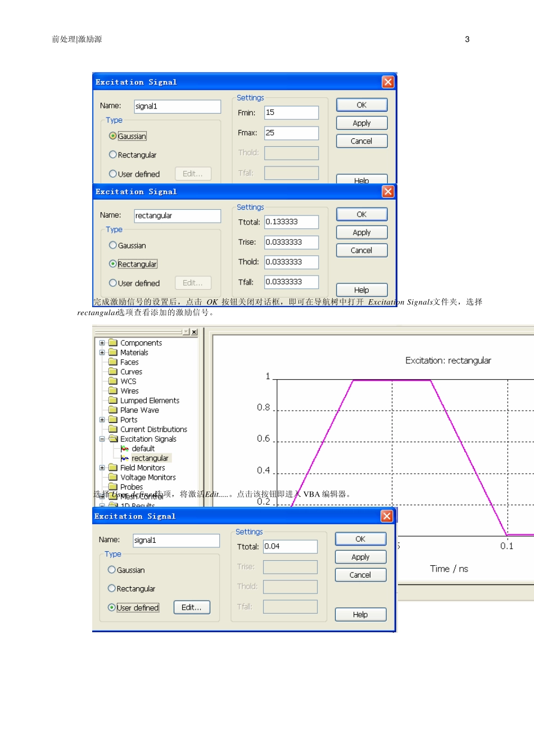Image resolution: width=534 pixels, height=756 pixels.
Task: Click Apply in the user defined dialog
Action: click(360, 557)
